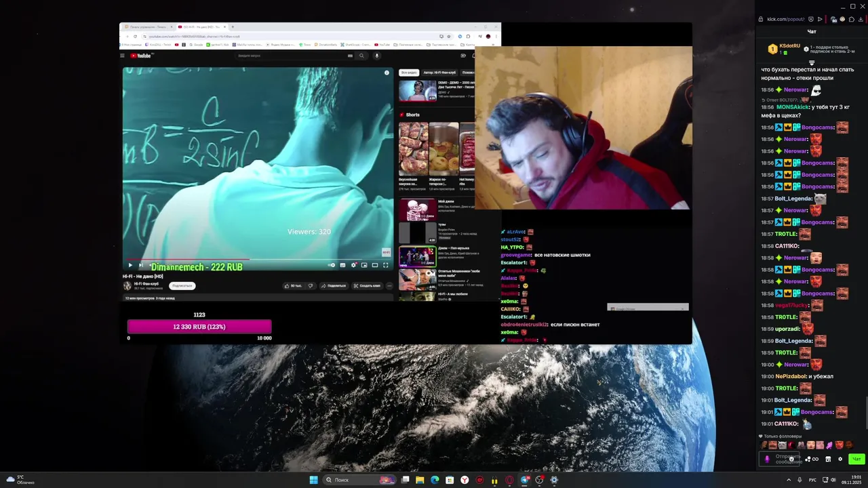This screenshot has width=868, height=488.
Task: Send message with green Чат button
Action: 856,459
